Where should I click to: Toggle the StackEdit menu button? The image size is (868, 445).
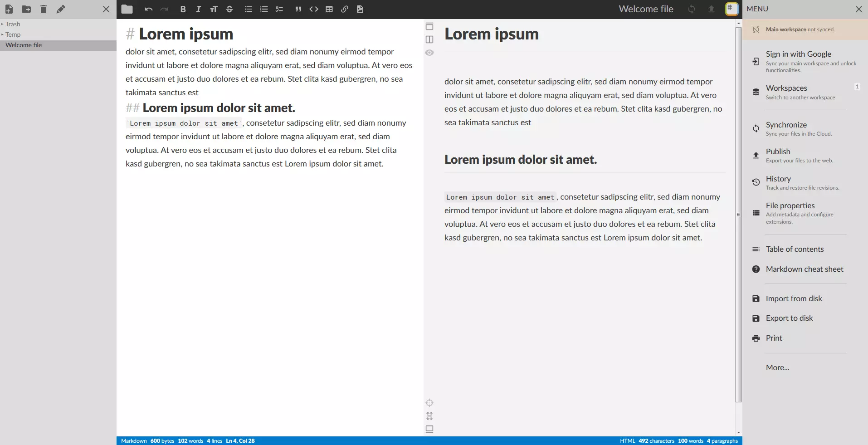(731, 9)
